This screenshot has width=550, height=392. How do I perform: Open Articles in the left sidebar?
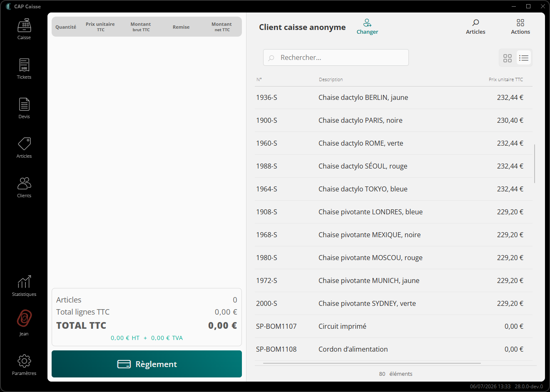tap(24, 148)
